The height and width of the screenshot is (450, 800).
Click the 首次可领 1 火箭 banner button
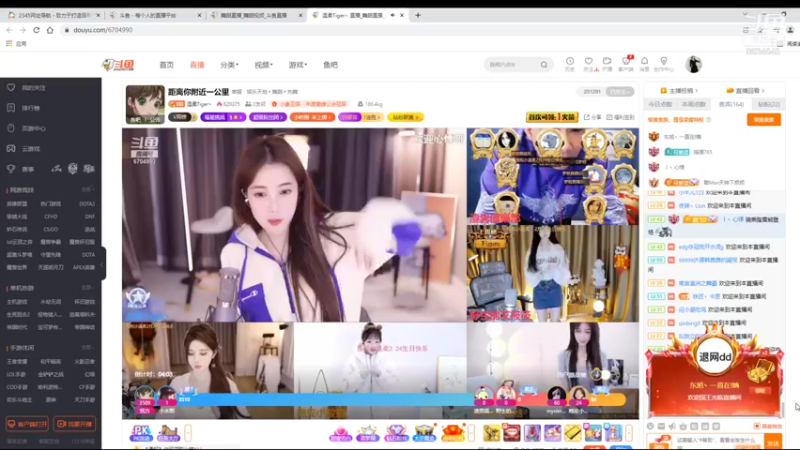click(552, 117)
